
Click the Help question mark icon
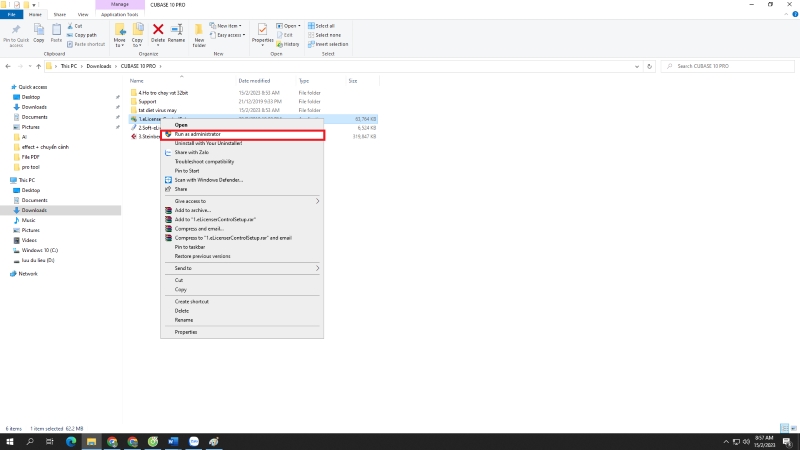[795, 14]
